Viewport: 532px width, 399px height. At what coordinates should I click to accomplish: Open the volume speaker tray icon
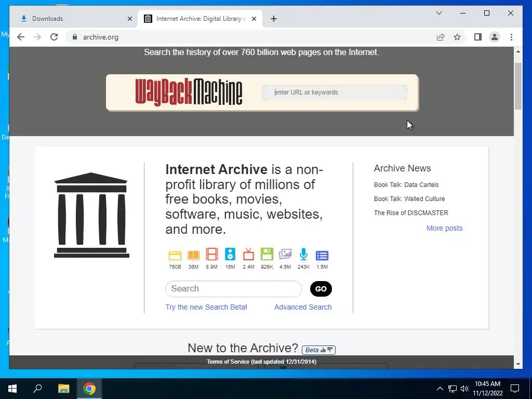464,389
